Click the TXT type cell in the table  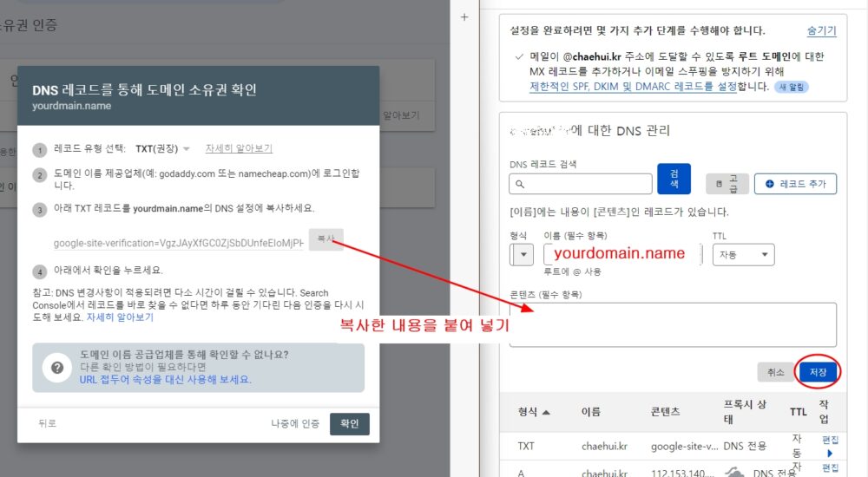coord(526,446)
